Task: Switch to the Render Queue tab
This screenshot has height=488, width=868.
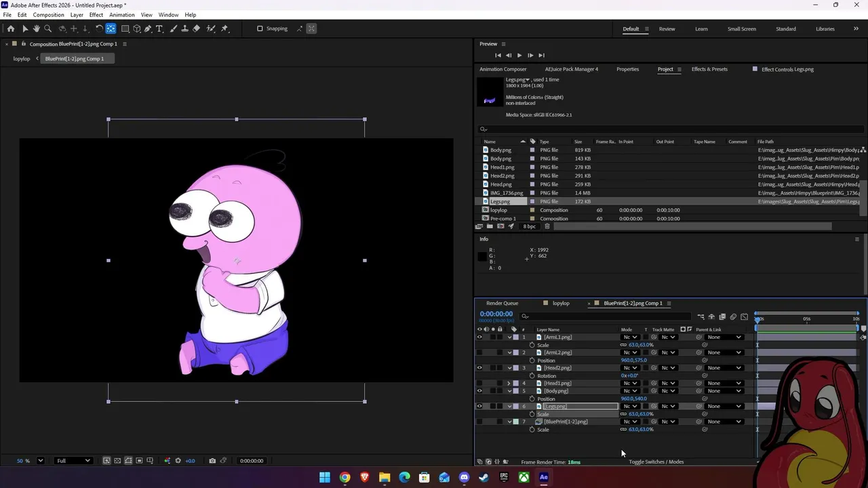Action: pyautogui.click(x=502, y=303)
